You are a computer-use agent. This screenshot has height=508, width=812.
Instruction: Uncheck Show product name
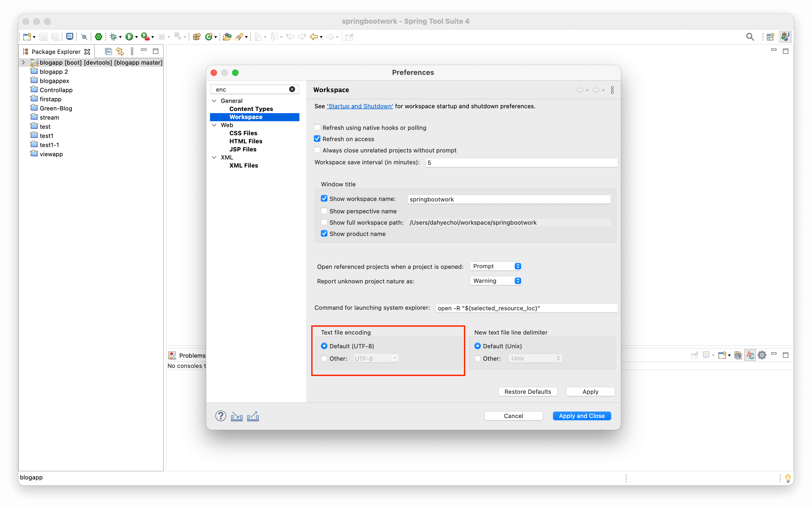point(324,234)
